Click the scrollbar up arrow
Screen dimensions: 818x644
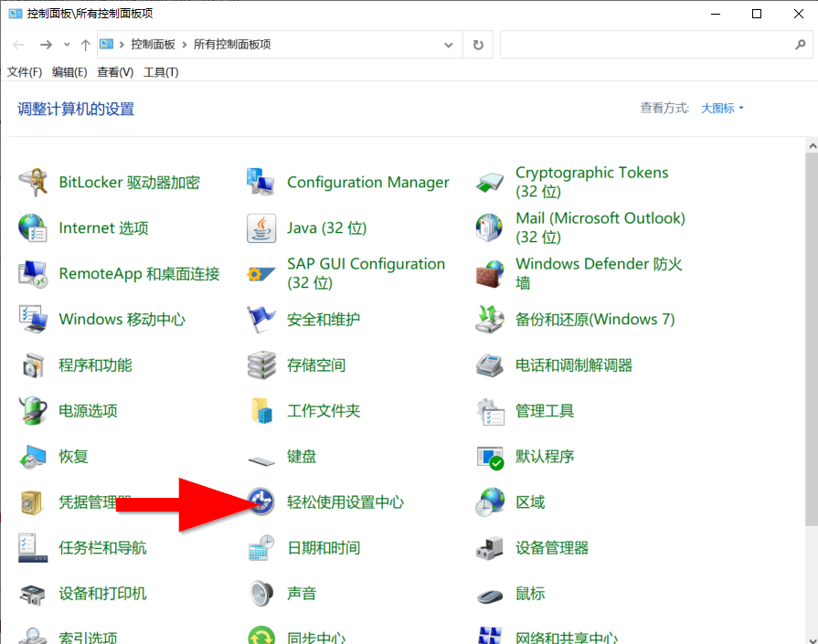coord(812,146)
